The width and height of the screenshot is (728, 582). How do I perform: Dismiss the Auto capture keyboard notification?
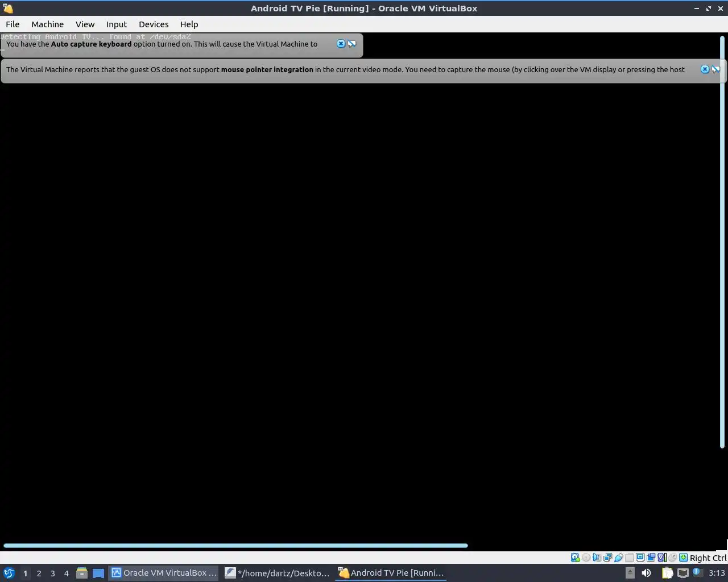341,44
